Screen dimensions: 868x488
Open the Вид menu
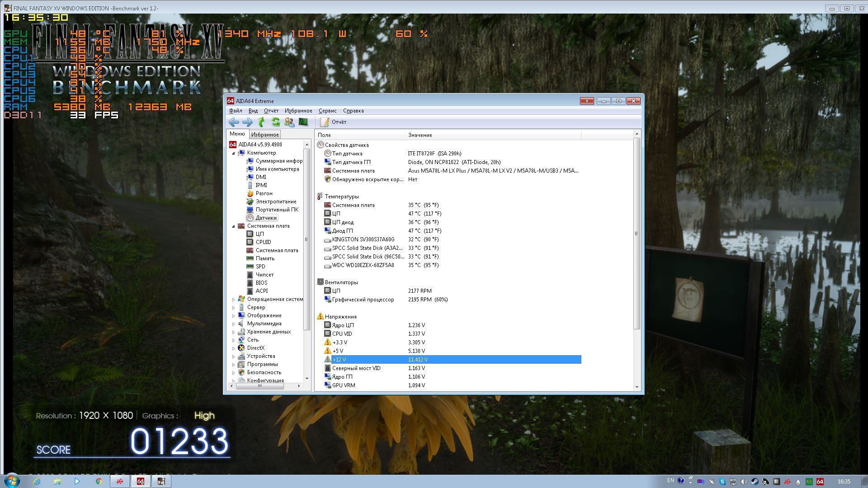point(253,111)
